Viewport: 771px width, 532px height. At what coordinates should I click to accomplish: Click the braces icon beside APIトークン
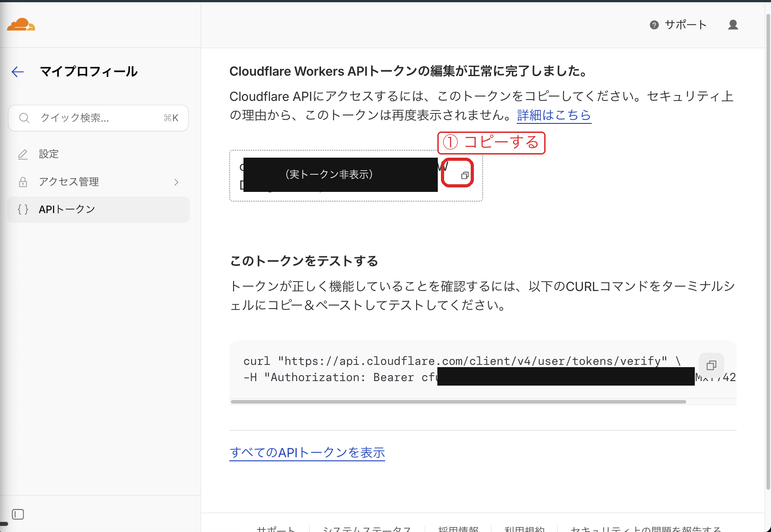click(x=23, y=209)
